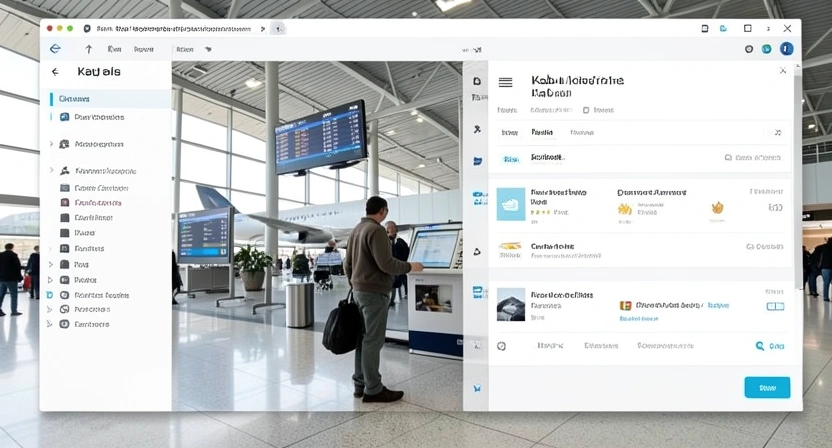
Task: Click the clock icon in the panel footer
Action: (x=501, y=346)
